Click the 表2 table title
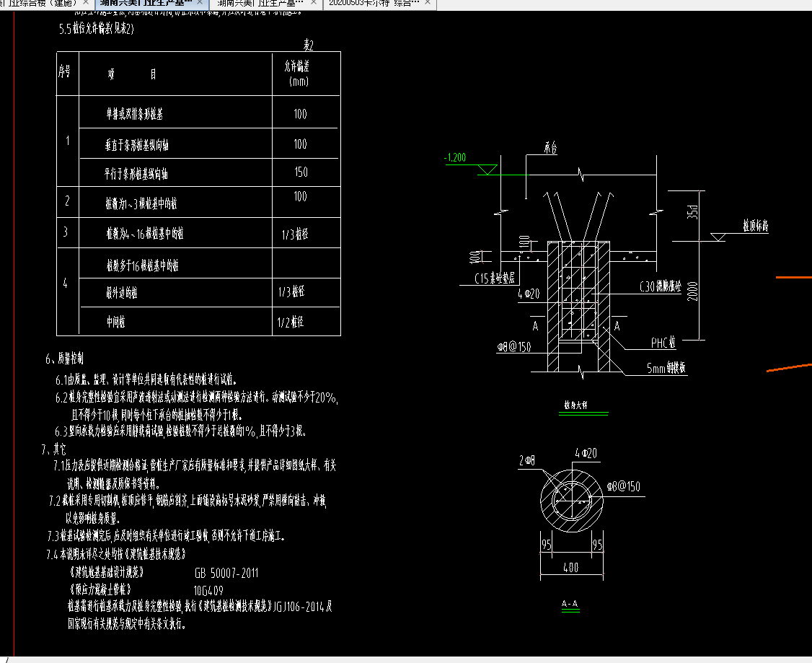The height and width of the screenshot is (663, 812). click(308, 45)
